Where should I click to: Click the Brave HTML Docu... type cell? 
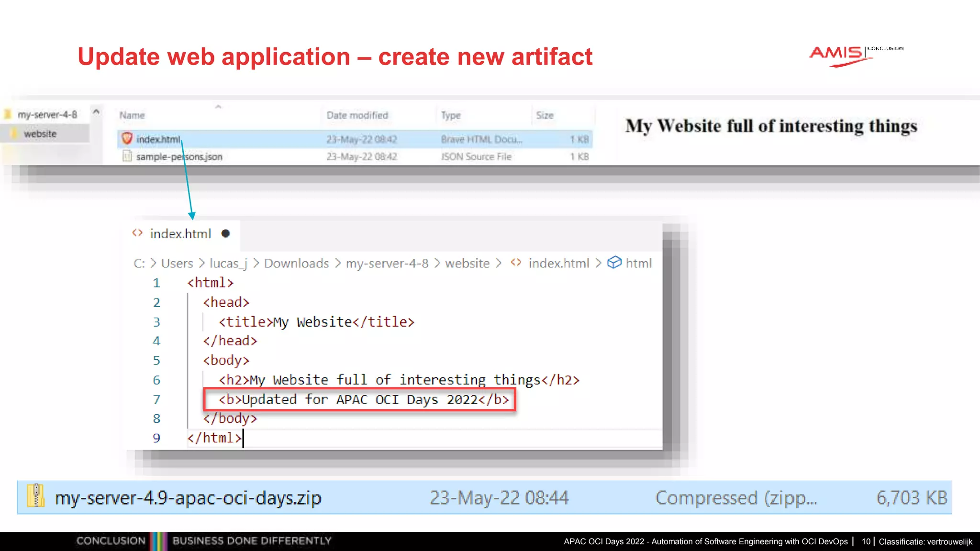[481, 139]
